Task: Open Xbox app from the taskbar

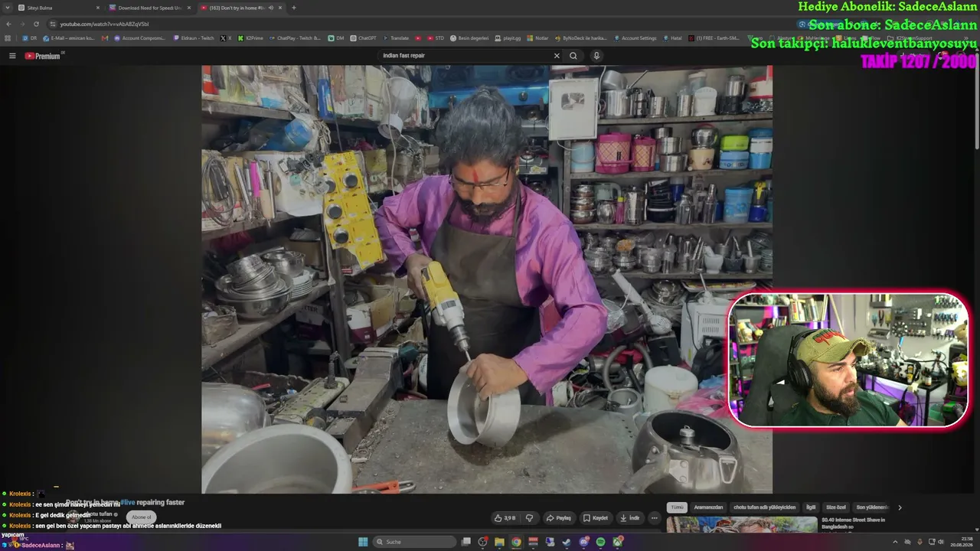Action: (617, 542)
